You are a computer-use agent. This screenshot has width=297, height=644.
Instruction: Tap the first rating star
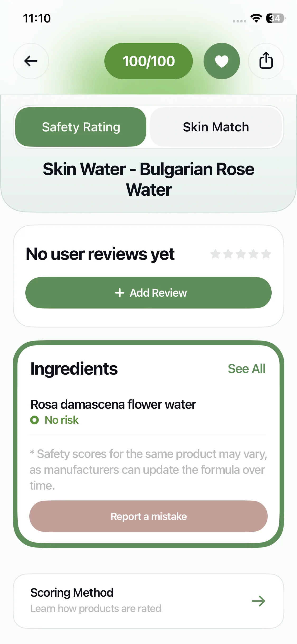[215, 254]
